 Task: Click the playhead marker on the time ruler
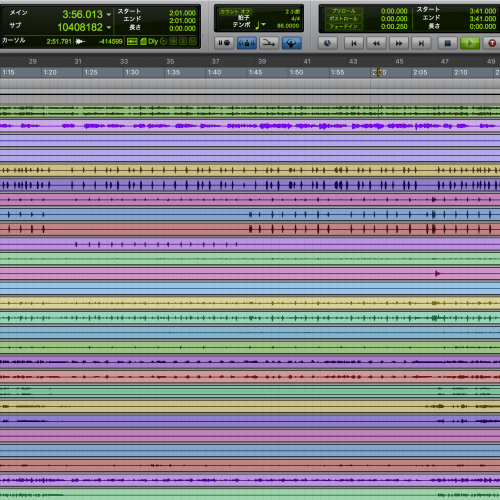pos(378,72)
